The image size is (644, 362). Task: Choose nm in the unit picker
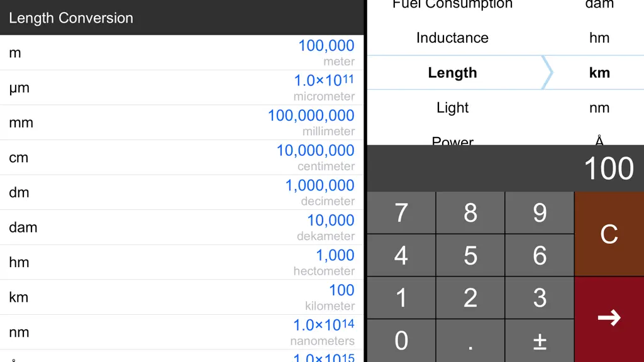click(x=599, y=107)
